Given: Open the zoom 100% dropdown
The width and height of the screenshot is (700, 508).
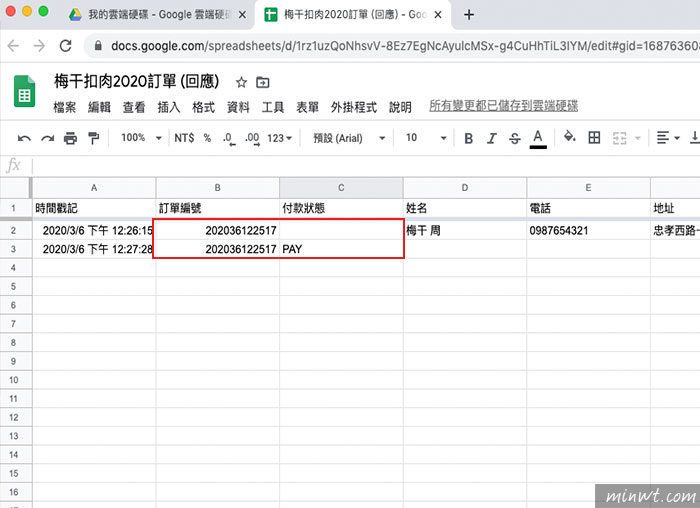Looking at the screenshot, I should [141, 138].
